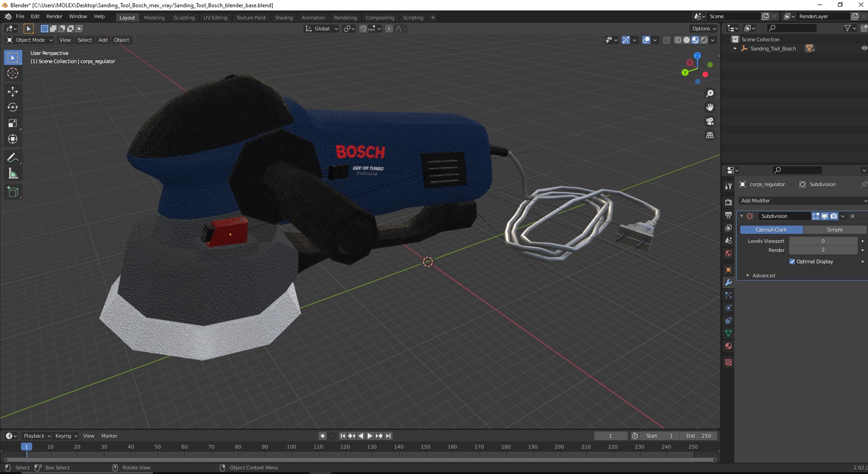Select the Annotate pencil tool
868x474 pixels.
(13, 158)
